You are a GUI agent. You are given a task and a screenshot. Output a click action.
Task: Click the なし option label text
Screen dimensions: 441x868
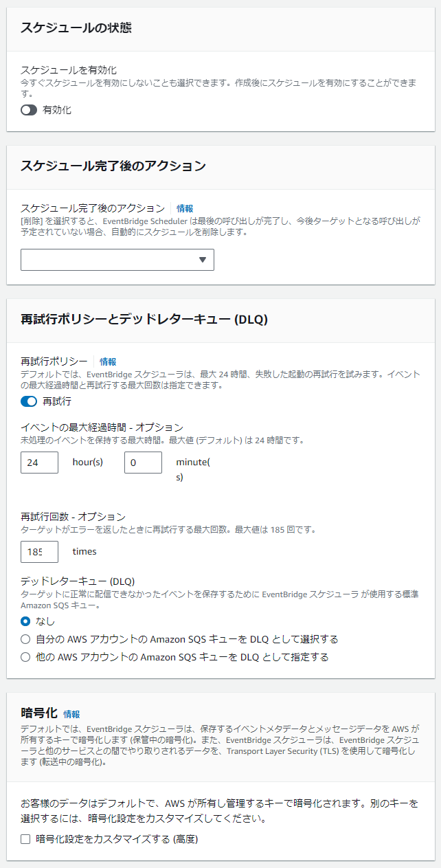45,621
